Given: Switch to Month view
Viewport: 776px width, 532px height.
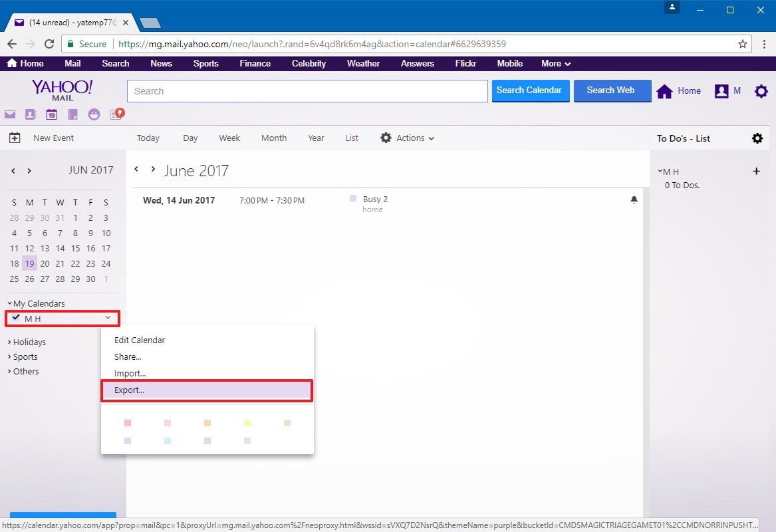Looking at the screenshot, I should point(274,138).
